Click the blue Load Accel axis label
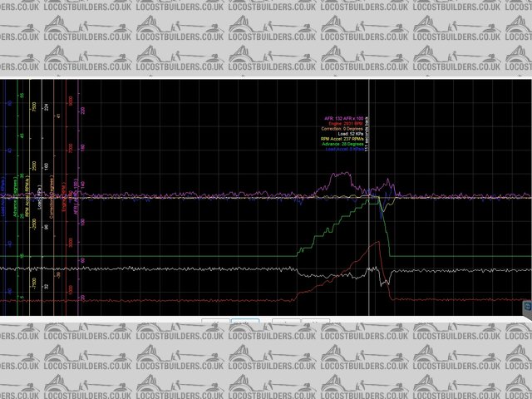This screenshot has height=399, width=532. [3, 191]
